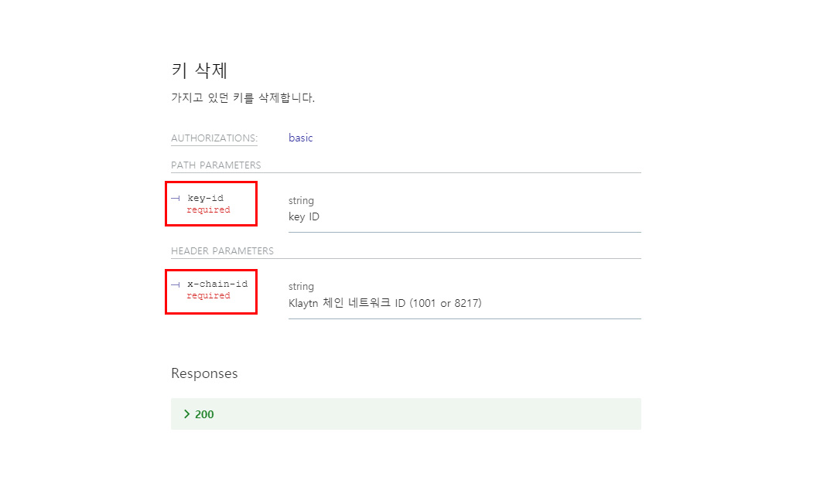
Task: Click the Klaytn 체인 네트워크 ID description
Action: click(x=385, y=303)
